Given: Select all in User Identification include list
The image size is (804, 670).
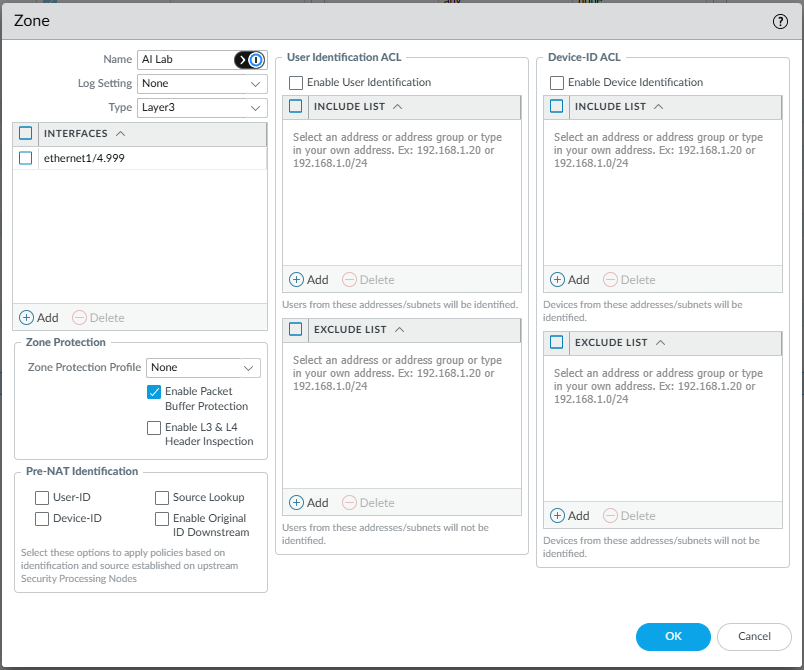Looking at the screenshot, I should click(x=296, y=106).
